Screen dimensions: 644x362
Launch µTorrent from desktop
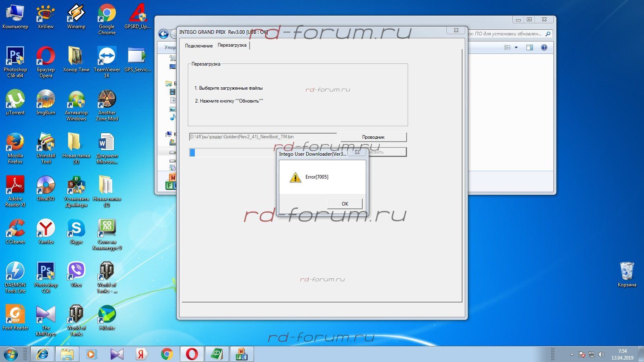(15, 103)
